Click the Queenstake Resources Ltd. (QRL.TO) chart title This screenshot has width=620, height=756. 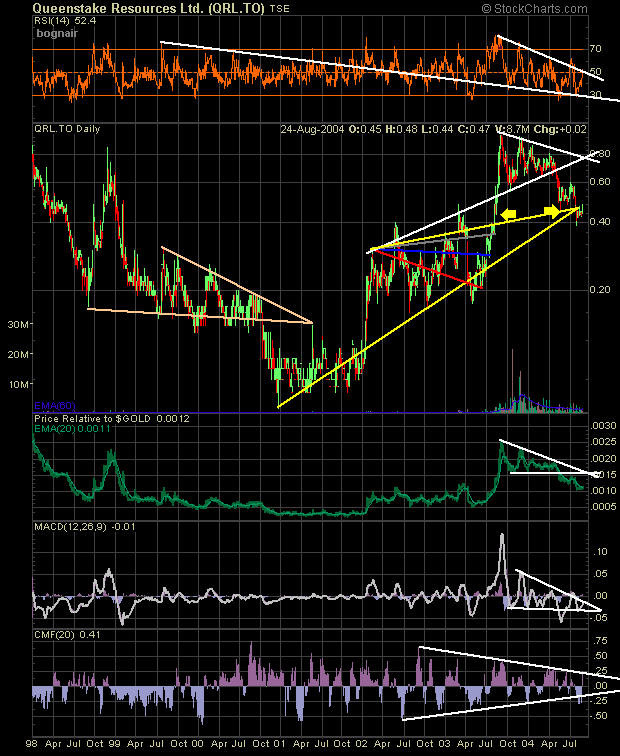(x=148, y=8)
